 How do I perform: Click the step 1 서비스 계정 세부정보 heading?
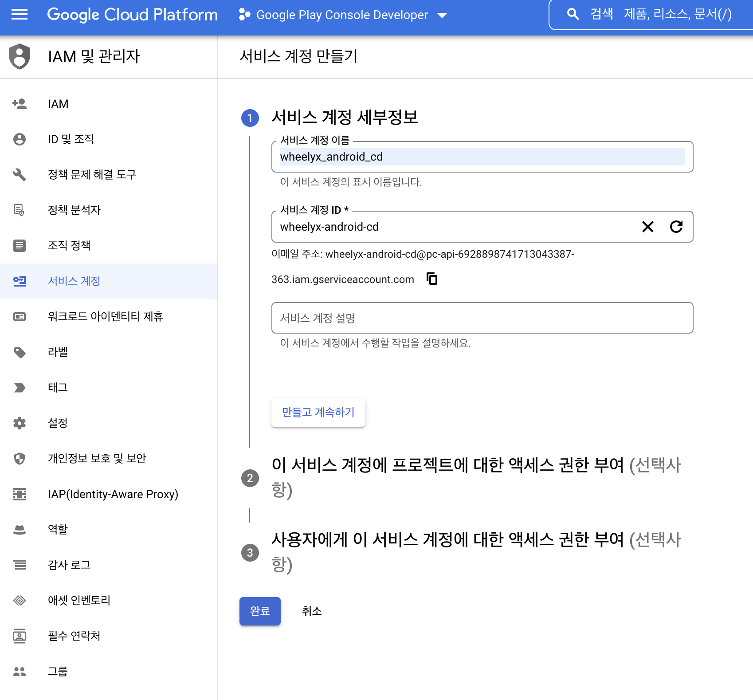pyautogui.click(x=345, y=118)
